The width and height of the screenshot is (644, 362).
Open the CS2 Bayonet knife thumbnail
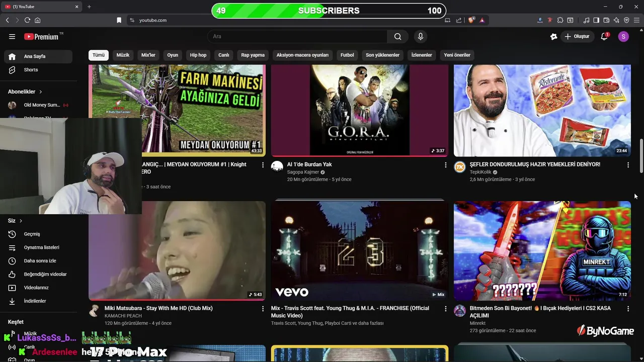[x=542, y=250]
